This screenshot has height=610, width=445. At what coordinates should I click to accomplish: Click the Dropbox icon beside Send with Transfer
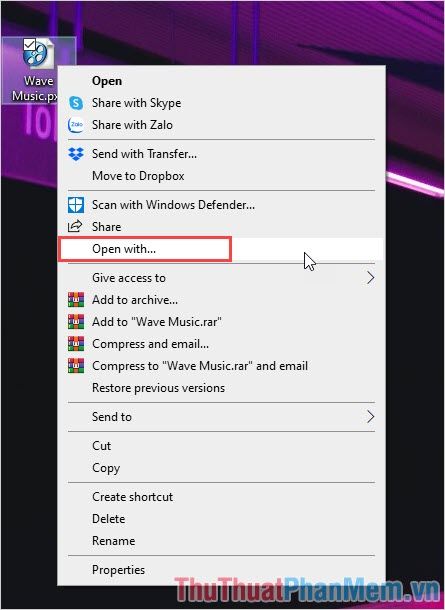[x=76, y=154]
